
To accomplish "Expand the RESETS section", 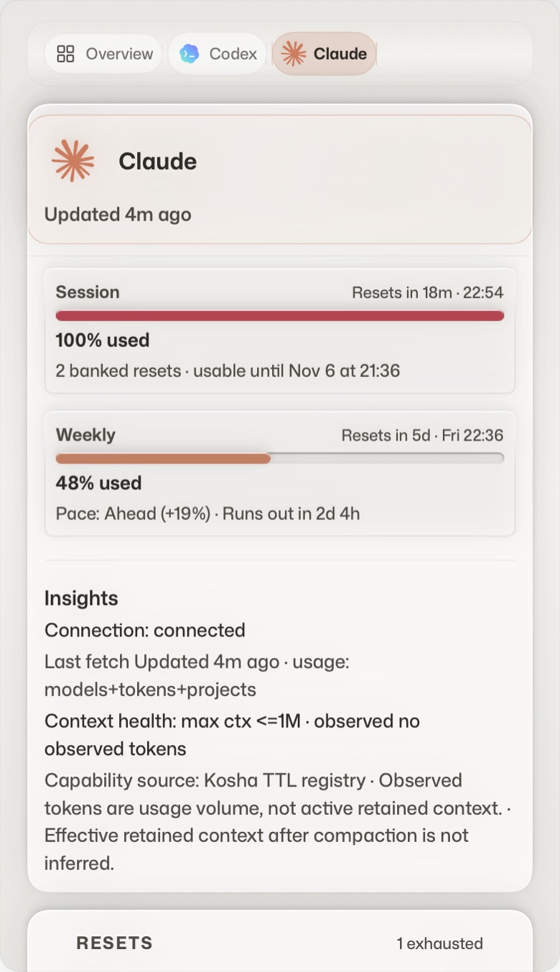I will (x=280, y=943).
